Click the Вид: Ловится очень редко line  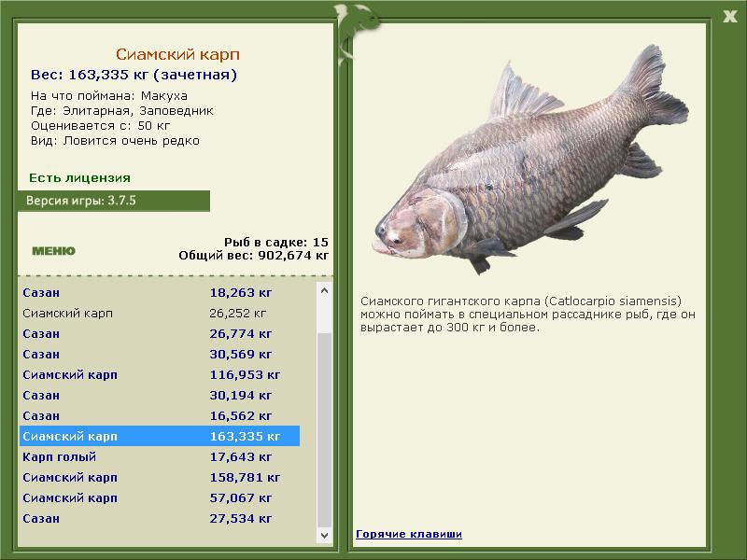point(115,141)
